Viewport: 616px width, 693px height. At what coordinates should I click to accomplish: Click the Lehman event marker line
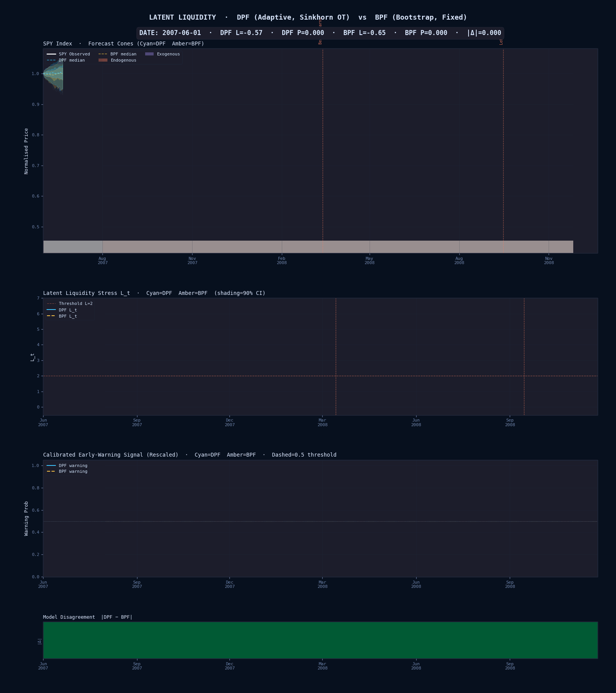tap(503, 154)
